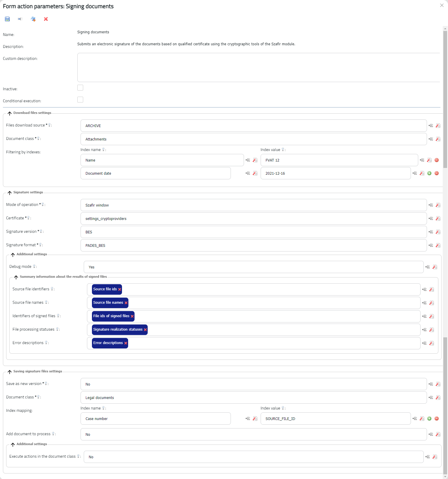This screenshot has height=479, width=448.
Task: Open function editor for Signature format field
Action: (x=438, y=245)
